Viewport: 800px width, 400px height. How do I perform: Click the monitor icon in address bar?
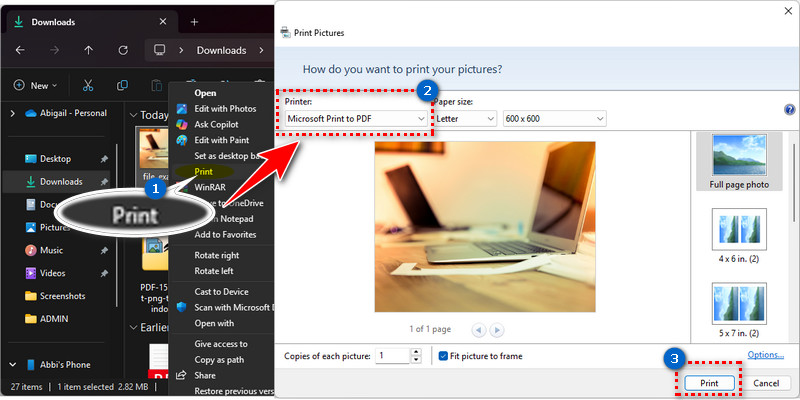160,50
